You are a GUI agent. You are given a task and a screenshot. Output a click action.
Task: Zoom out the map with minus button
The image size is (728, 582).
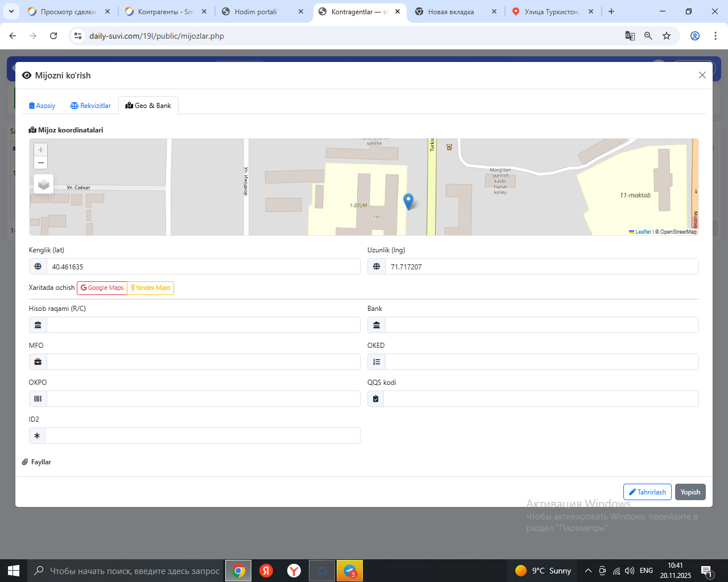40,163
